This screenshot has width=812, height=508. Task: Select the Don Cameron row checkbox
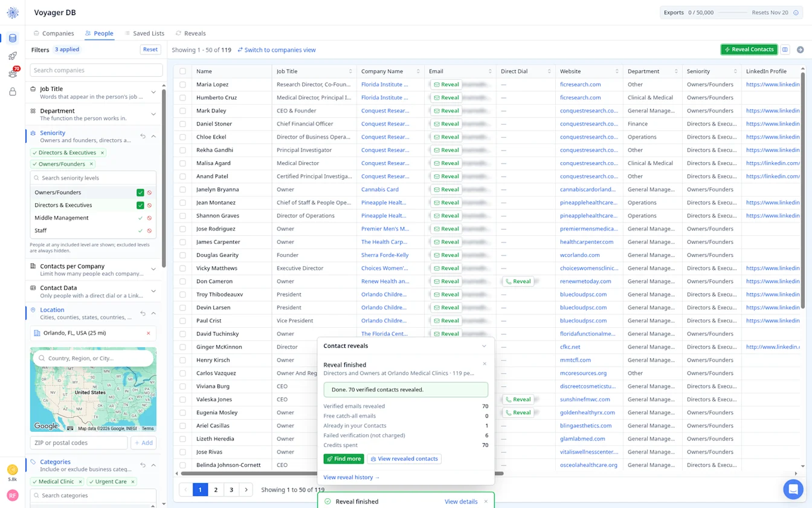click(x=182, y=281)
